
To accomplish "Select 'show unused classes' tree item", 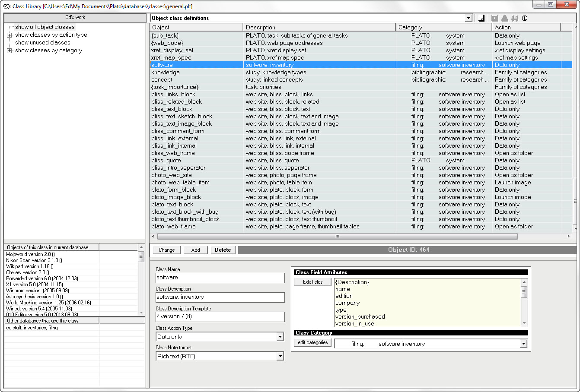I will pos(42,43).
